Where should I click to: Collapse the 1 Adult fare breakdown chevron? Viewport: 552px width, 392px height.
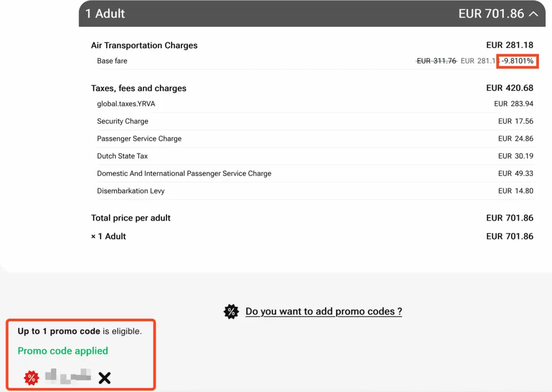(x=533, y=14)
